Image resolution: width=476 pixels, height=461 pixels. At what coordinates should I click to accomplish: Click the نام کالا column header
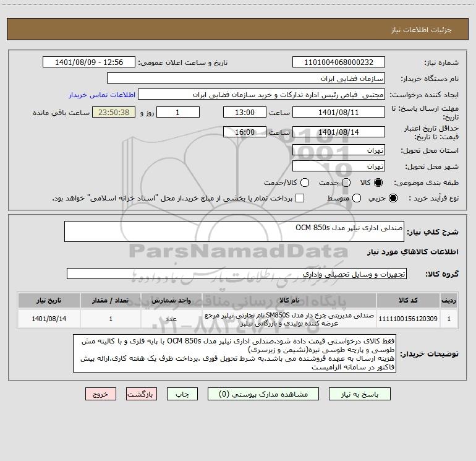click(289, 300)
